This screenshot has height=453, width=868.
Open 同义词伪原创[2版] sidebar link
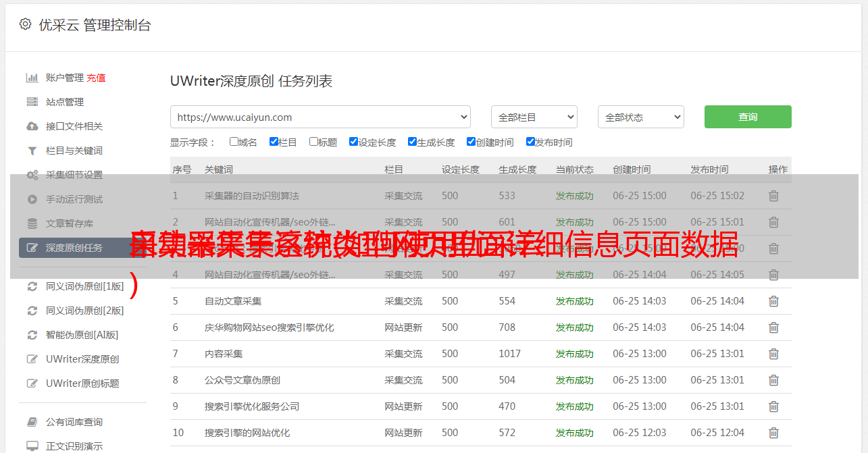(x=85, y=311)
